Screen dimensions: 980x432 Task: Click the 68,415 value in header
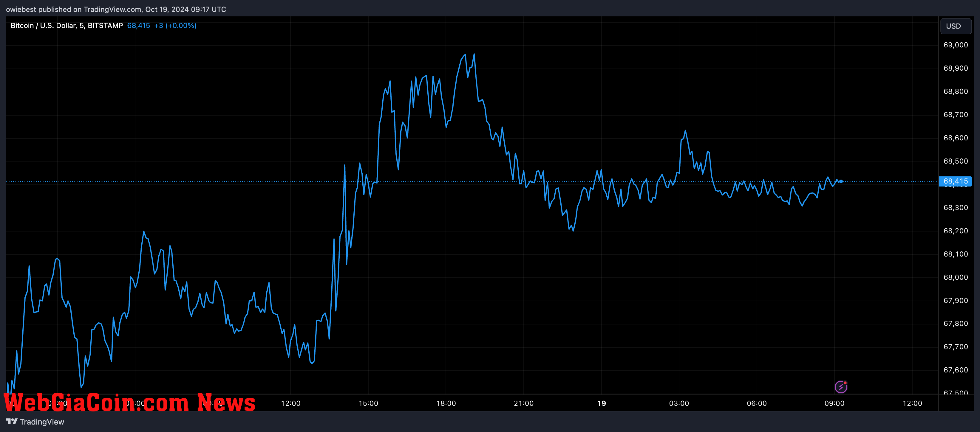coord(138,25)
